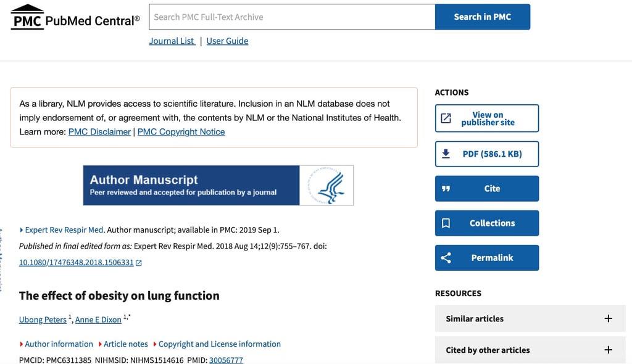This screenshot has width=632, height=364.
Task: Open the Journal List link
Action: pyautogui.click(x=172, y=41)
